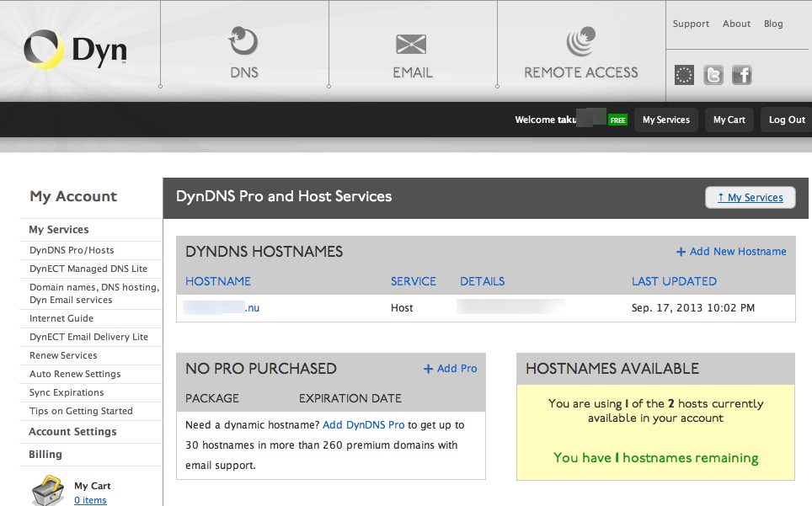
Task: Select My Services sidebar heading
Action: pyautogui.click(x=58, y=229)
